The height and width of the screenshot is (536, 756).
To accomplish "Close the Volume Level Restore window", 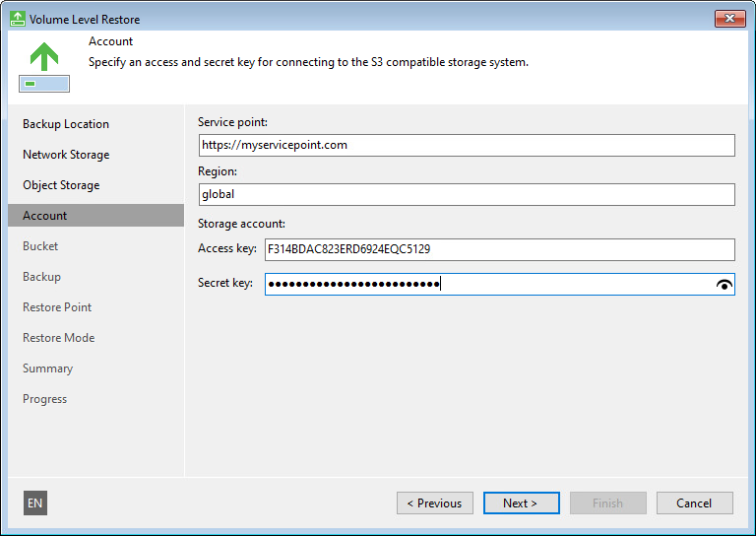I will tap(729, 19).
